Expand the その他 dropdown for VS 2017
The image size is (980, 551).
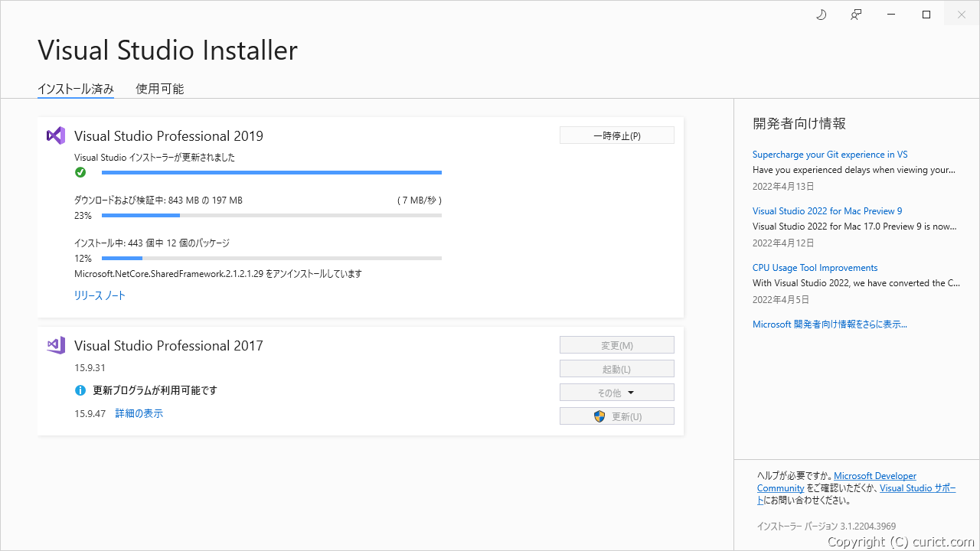(616, 392)
